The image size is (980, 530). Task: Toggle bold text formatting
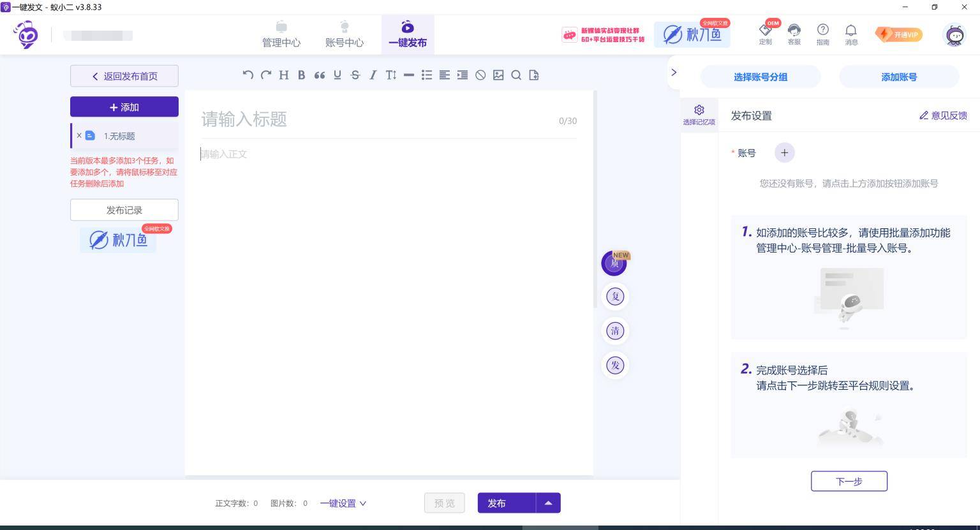coord(302,75)
